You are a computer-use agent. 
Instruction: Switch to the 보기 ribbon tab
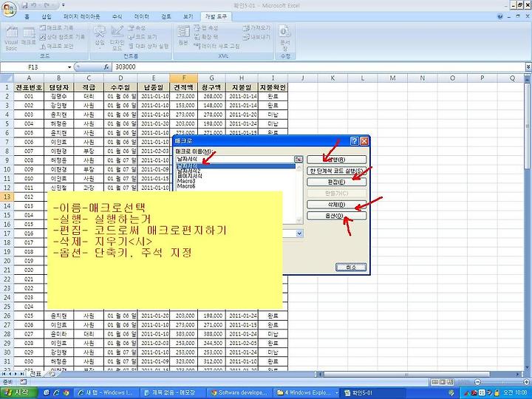point(188,16)
